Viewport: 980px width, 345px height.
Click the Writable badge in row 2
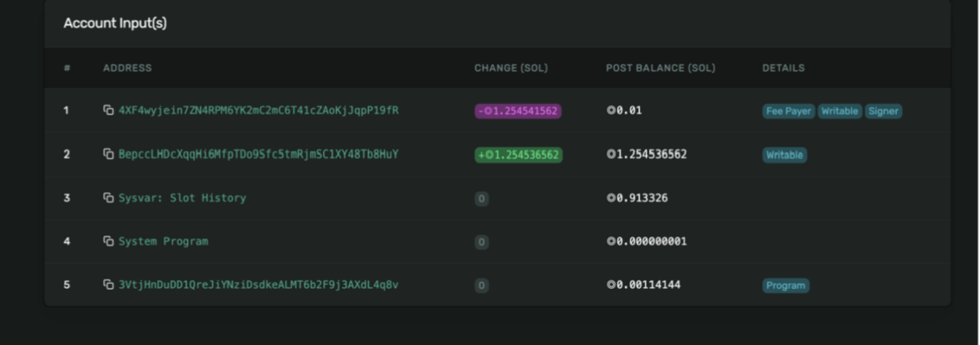pos(784,155)
